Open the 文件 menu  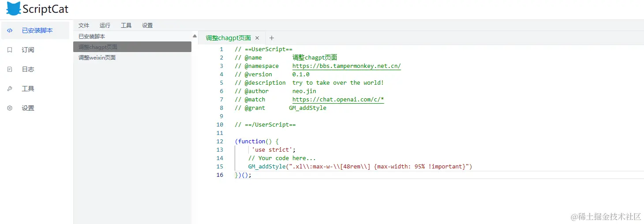[x=84, y=26]
